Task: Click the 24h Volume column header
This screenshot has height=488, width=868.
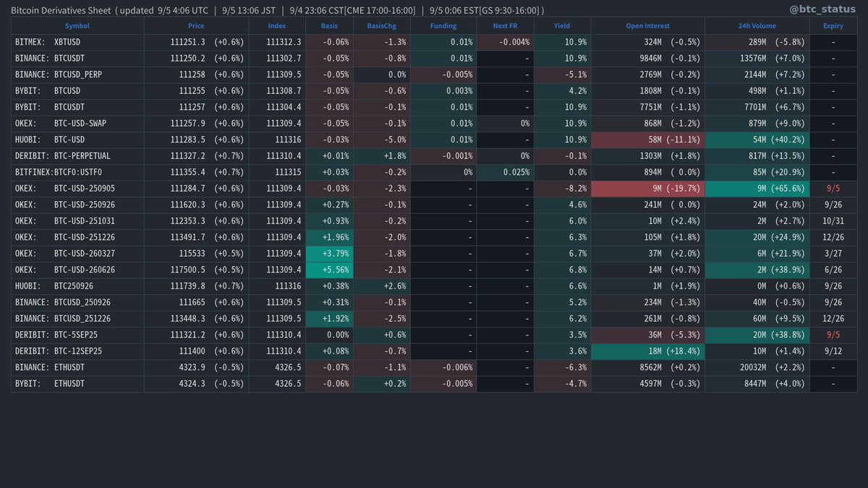Action: 757,26
